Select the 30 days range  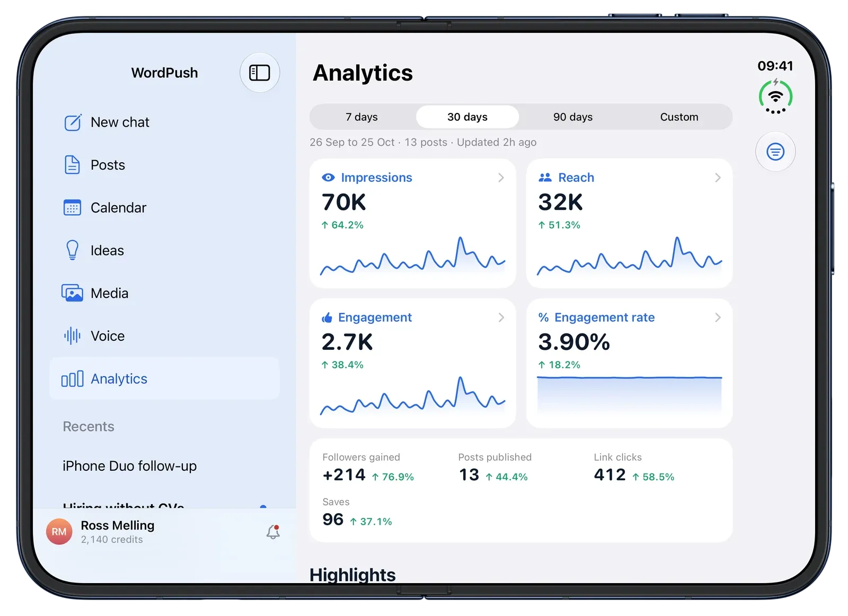pyautogui.click(x=467, y=117)
